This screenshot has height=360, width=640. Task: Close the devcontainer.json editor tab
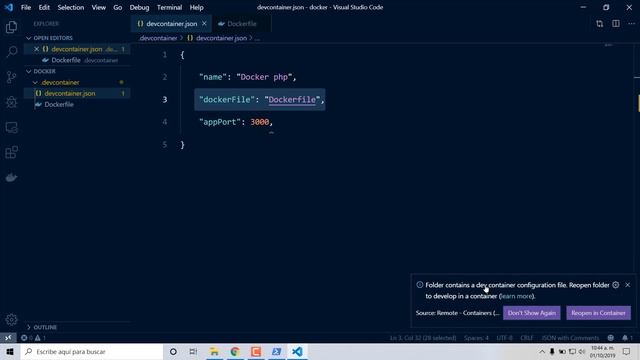(204, 24)
